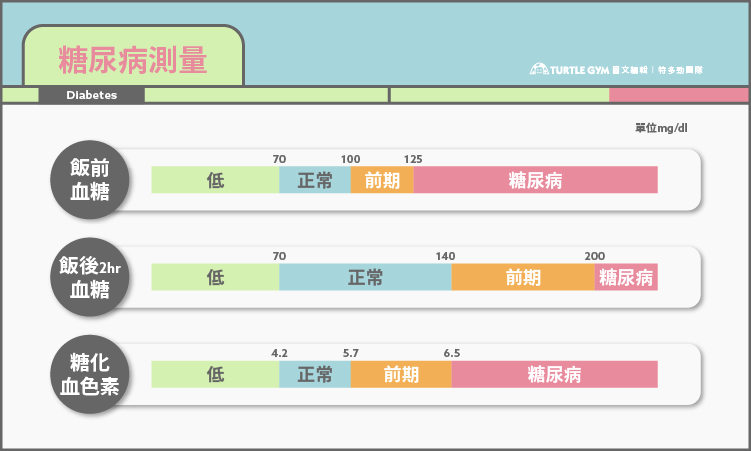
Task: Select the Diabetes tab label
Action: pos(92,95)
